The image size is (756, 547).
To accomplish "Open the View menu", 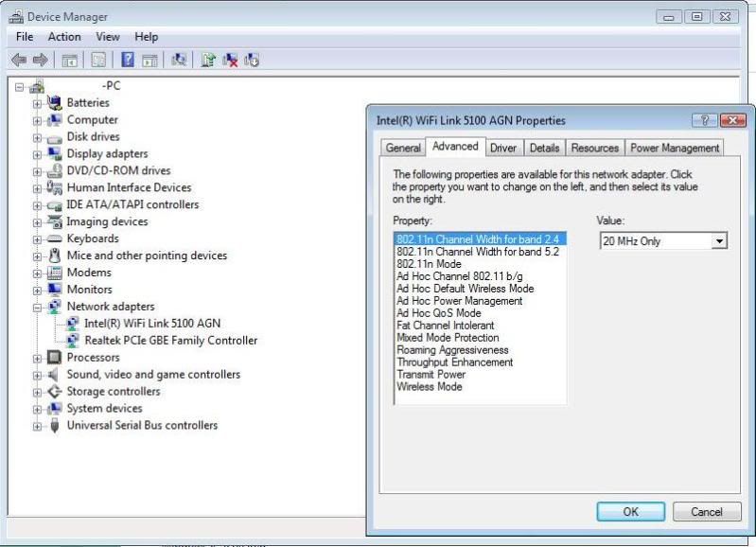I will pos(108,37).
